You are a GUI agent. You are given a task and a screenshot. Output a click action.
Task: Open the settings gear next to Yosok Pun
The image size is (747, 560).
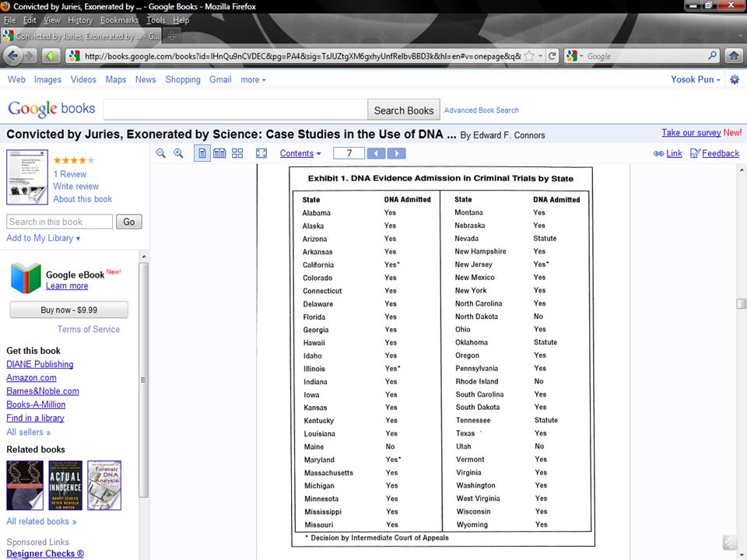[x=735, y=79]
